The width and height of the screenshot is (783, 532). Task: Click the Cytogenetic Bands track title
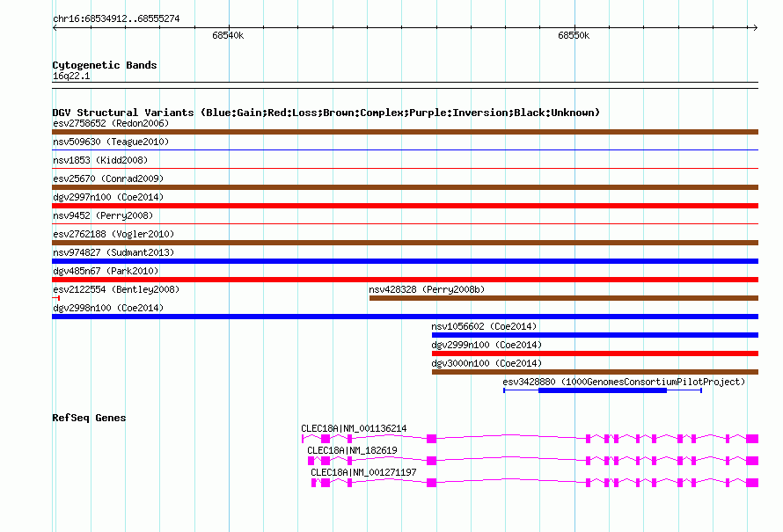click(105, 65)
